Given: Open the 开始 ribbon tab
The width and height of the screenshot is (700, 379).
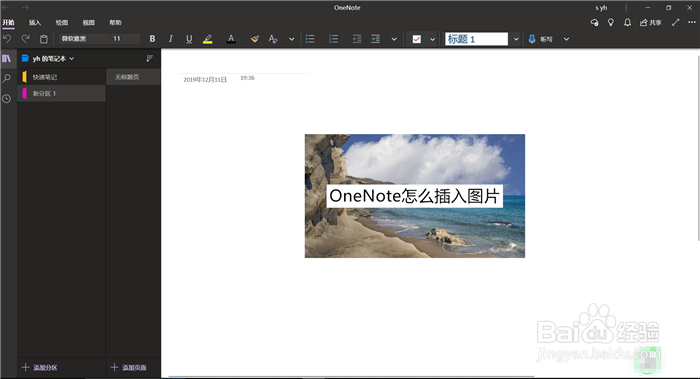Looking at the screenshot, I should 8,22.
